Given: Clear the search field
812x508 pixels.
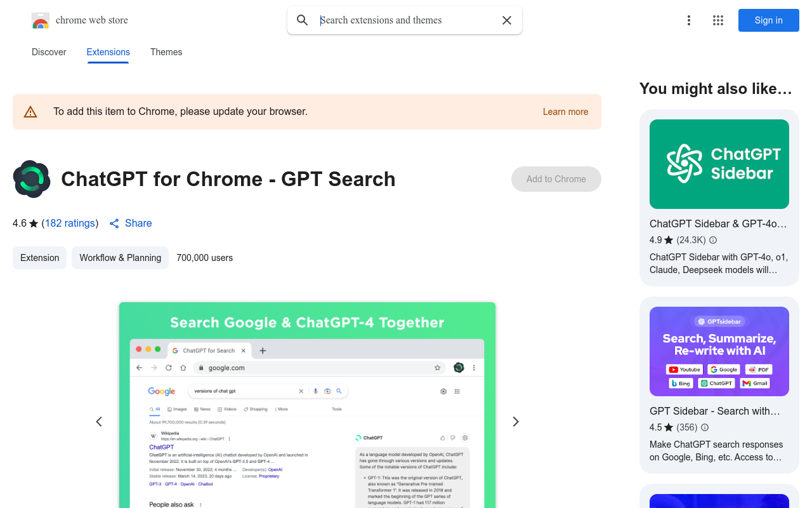Looking at the screenshot, I should (506, 20).
